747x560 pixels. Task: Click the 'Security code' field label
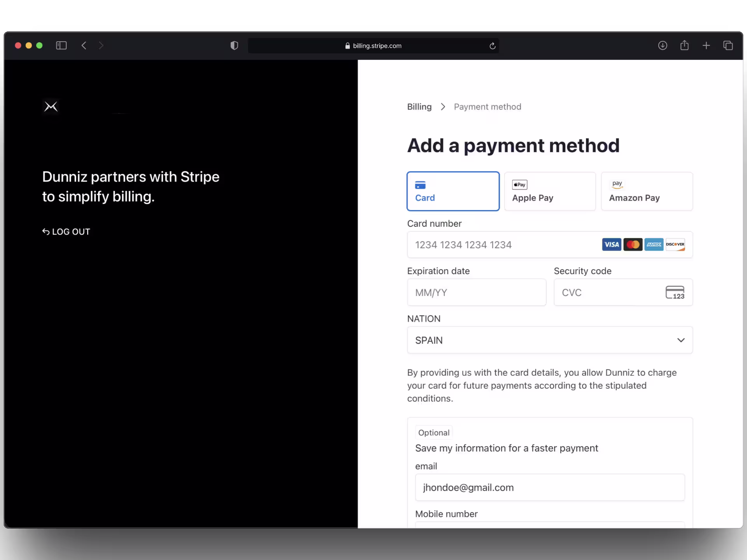(582, 271)
